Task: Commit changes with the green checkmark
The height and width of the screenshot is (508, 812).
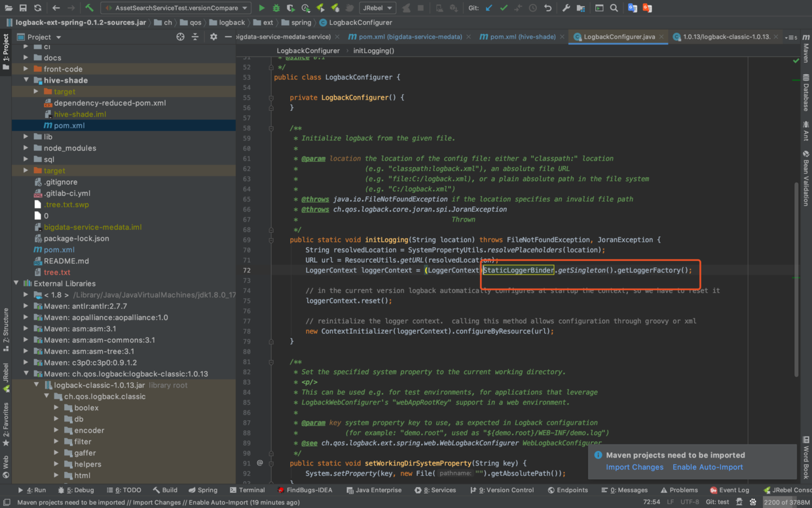Action: (x=504, y=8)
